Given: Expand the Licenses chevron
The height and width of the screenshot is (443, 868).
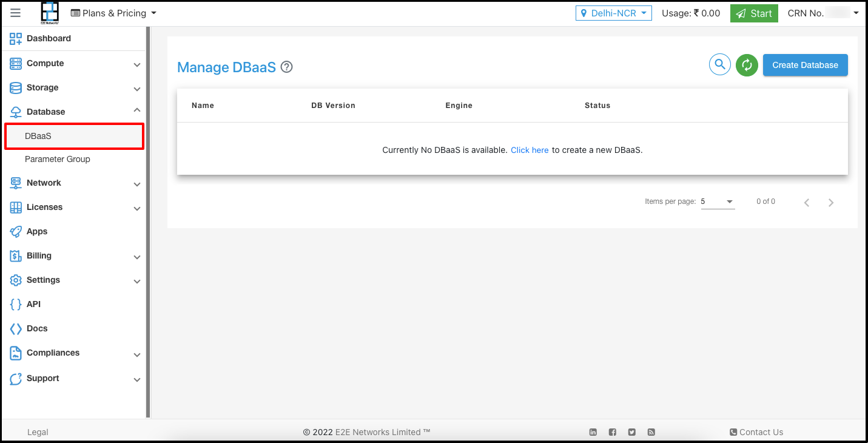Looking at the screenshot, I should [x=137, y=208].
